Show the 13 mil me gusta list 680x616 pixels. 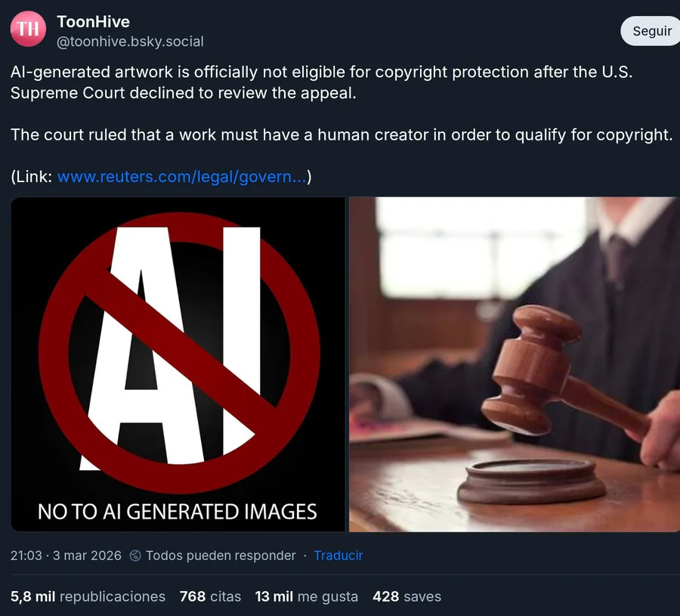point(307,596)
